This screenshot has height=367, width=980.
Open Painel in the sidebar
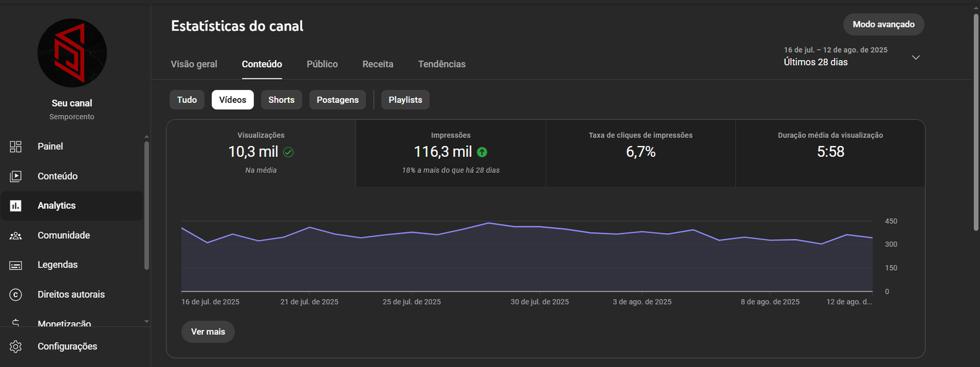click(72, 146)
